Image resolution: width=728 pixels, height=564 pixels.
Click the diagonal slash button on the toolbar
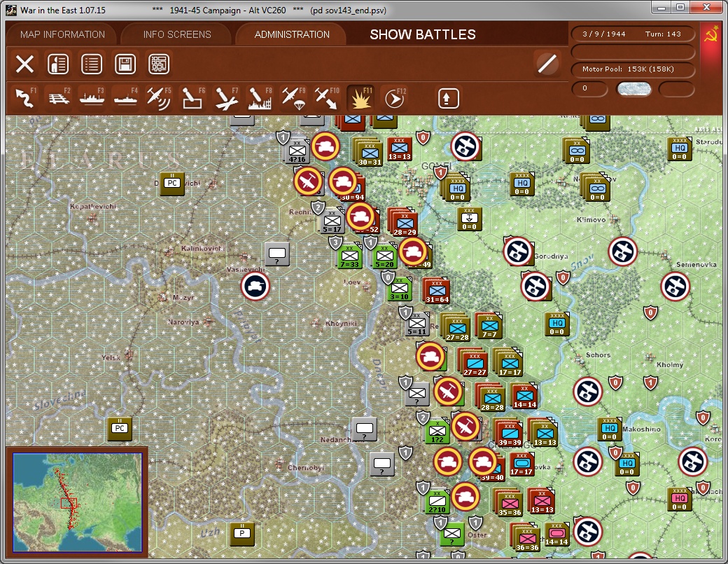tap(547, 64)
